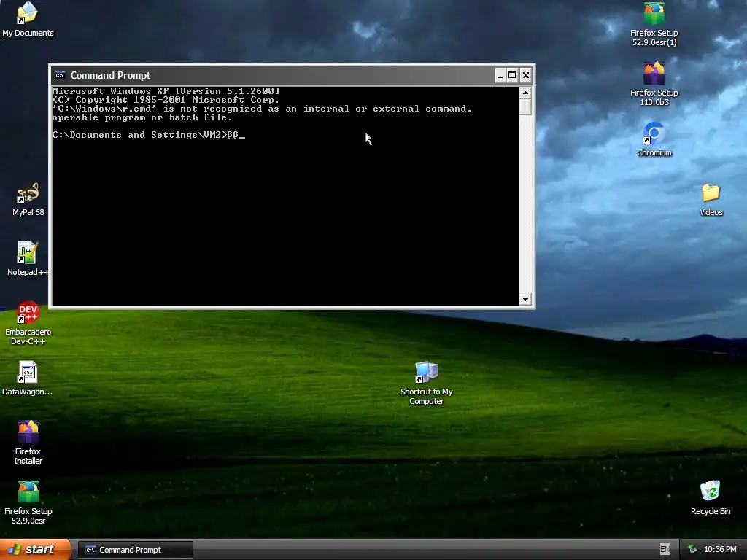747x560 pixels.
Task: Click the console scrollbar thumb
Action: 525,106
